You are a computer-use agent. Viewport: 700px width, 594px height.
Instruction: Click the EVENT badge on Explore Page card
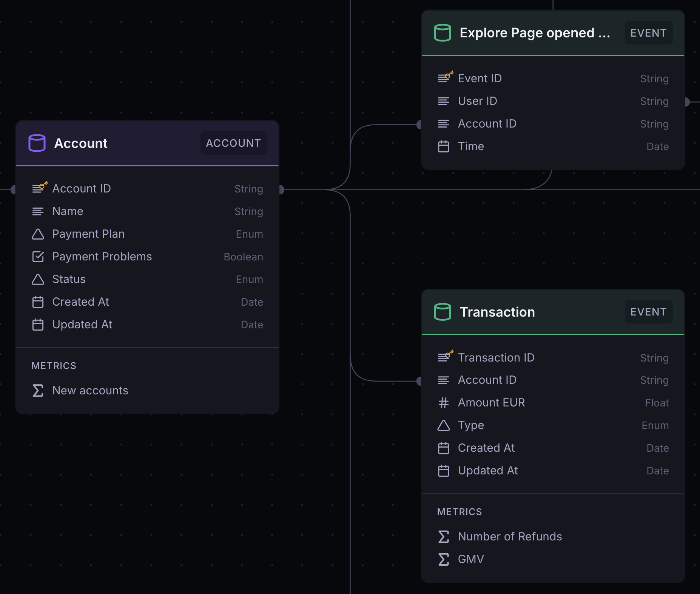(x=648, y=33)
